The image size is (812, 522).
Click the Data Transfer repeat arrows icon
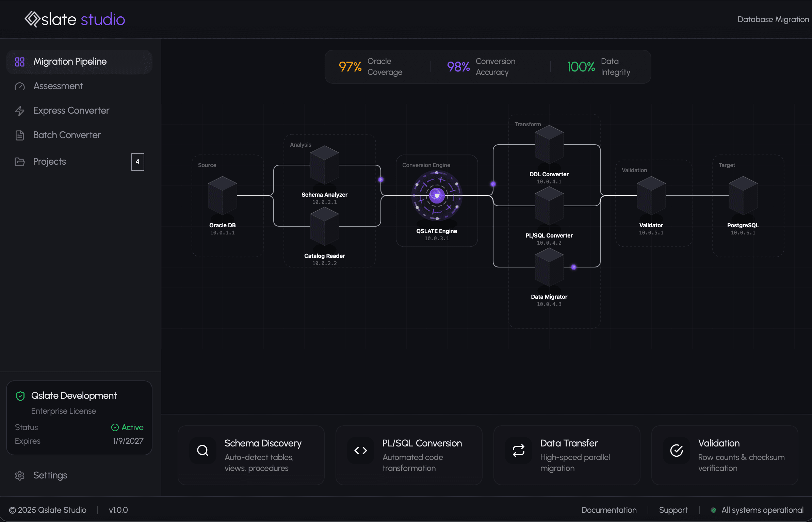pos(519,451)
